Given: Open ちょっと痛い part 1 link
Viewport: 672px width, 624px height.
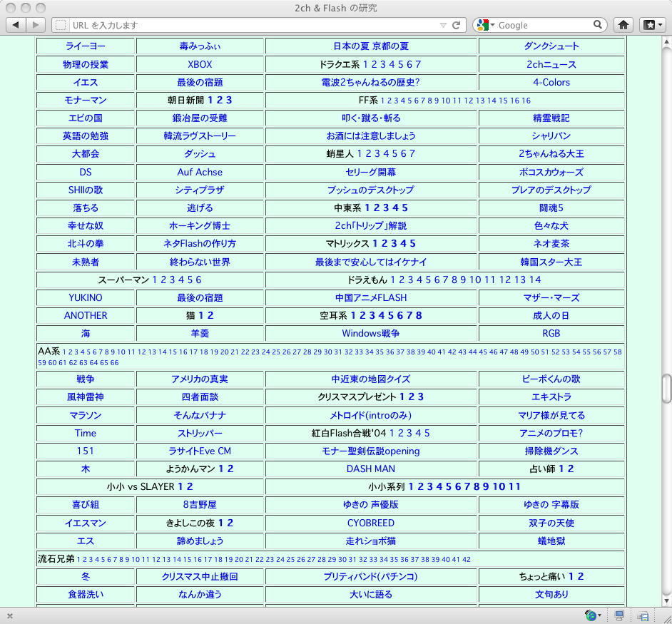Looking at the screenshot, I should (x=571, y=576).
